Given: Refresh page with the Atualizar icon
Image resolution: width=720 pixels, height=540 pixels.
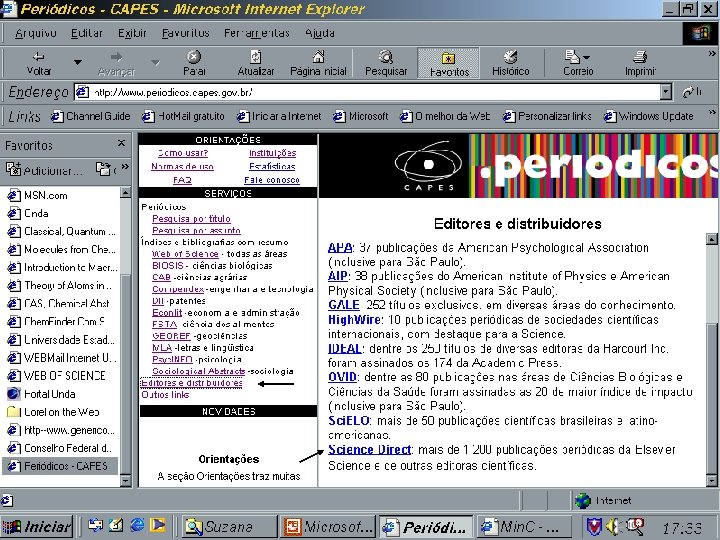Looking at the screenshot, I should (x=256, y=62).
